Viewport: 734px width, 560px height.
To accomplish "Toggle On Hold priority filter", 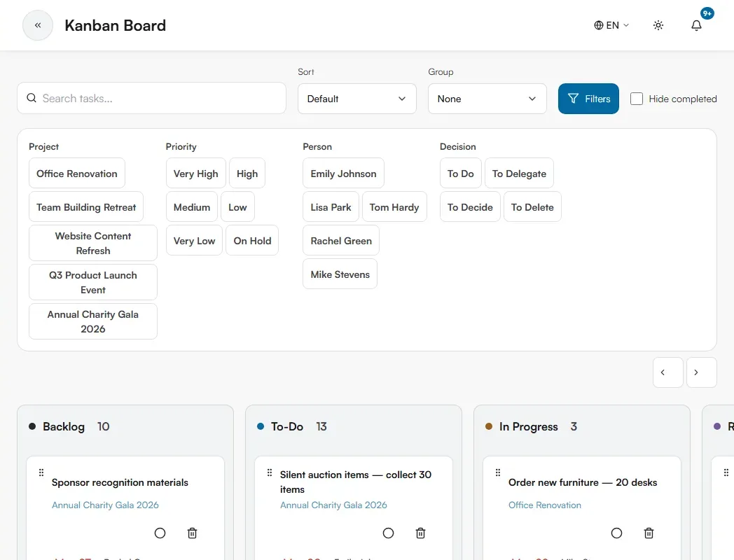I will point(252,241).
